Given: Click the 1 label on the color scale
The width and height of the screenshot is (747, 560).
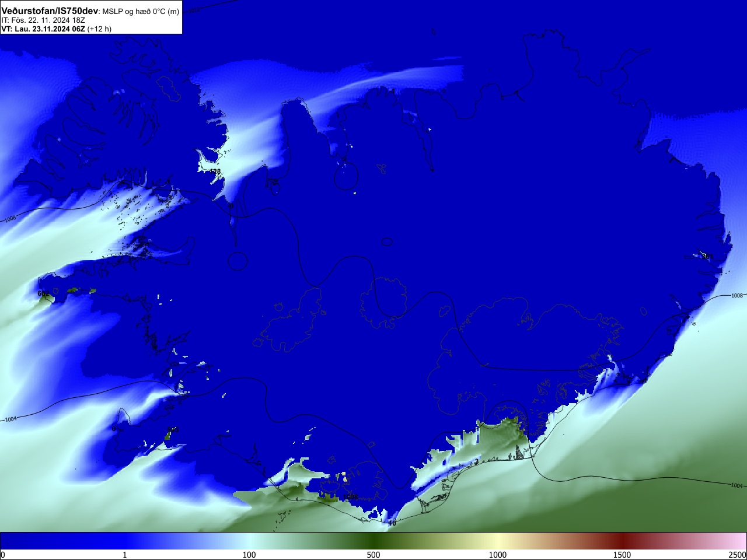Looking at the screenshot, I should 124,555.
